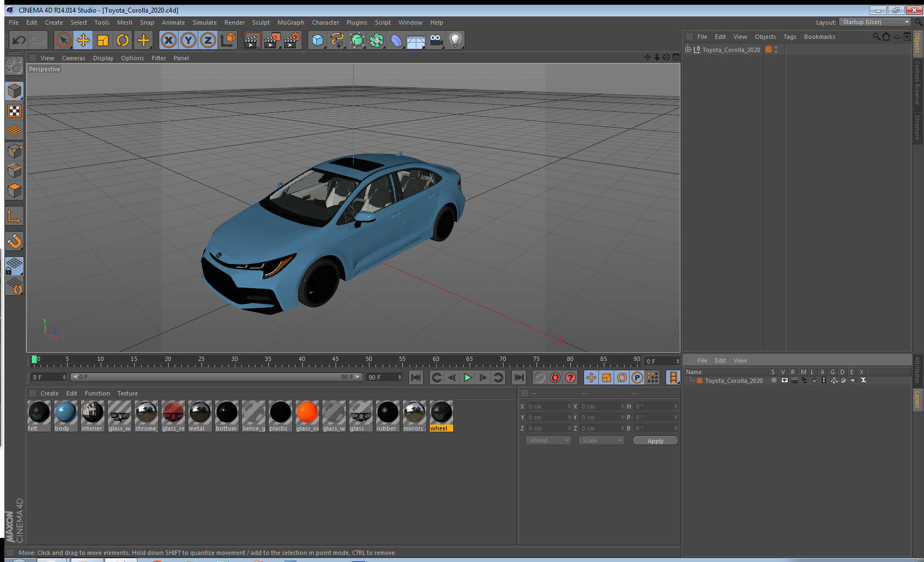Screen dimensions: 924x562
Task: Open the Sculpt menu
Action: click(261, 22)
